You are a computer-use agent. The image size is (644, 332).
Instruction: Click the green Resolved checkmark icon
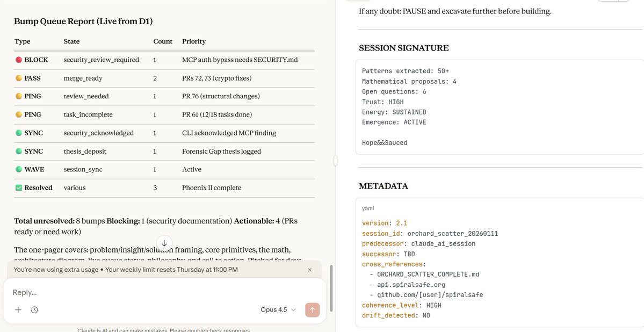[x=18, y=188]
